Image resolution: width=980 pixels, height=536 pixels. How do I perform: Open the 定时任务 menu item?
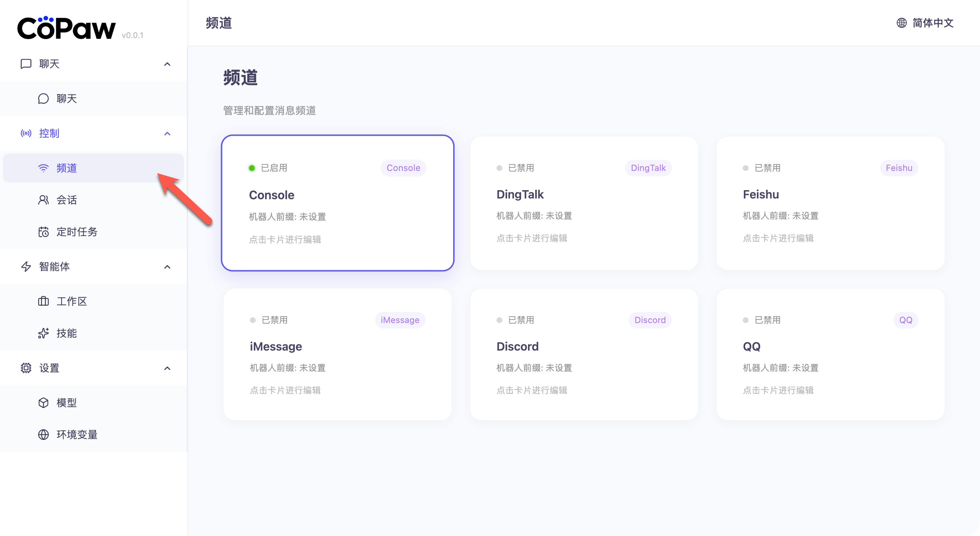77,232
